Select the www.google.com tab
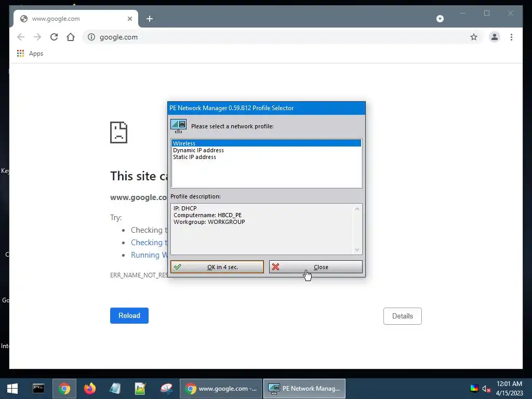 click(x=76, y=19)
